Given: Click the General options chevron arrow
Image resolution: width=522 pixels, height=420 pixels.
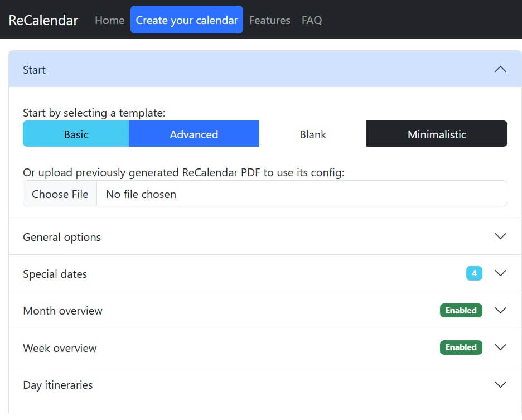Looking at the screenshot, I should click(500, 236).
